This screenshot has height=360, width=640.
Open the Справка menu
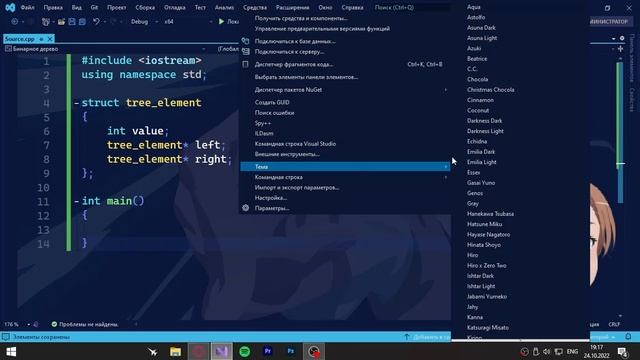coord(352,7)
